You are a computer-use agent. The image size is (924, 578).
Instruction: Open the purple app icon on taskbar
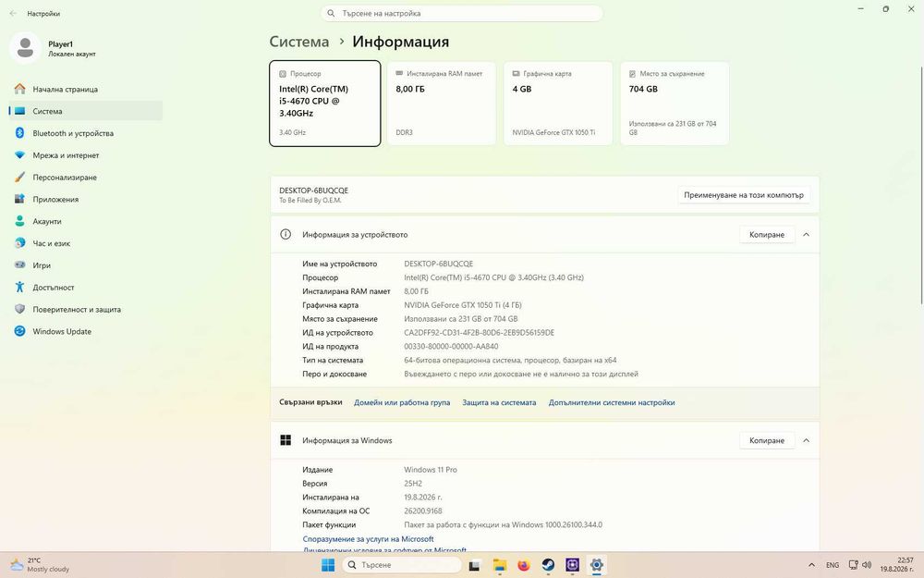coord(572,565)
